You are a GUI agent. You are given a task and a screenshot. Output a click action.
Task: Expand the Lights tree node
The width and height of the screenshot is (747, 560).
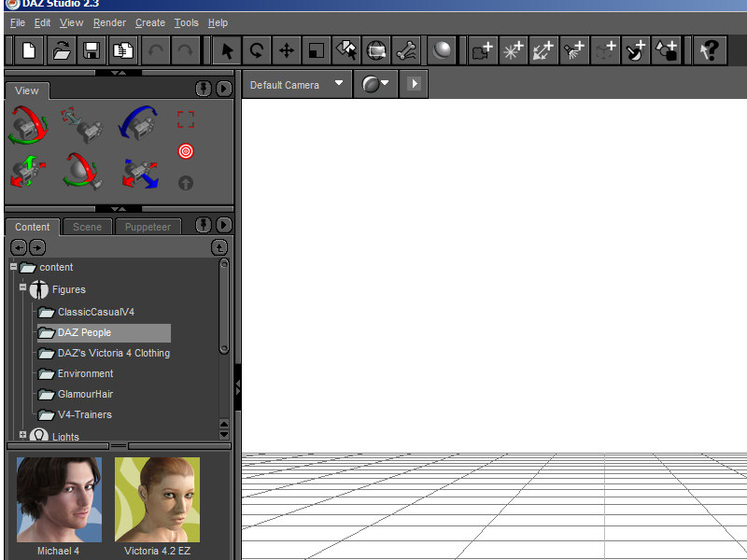pos(23,435)
